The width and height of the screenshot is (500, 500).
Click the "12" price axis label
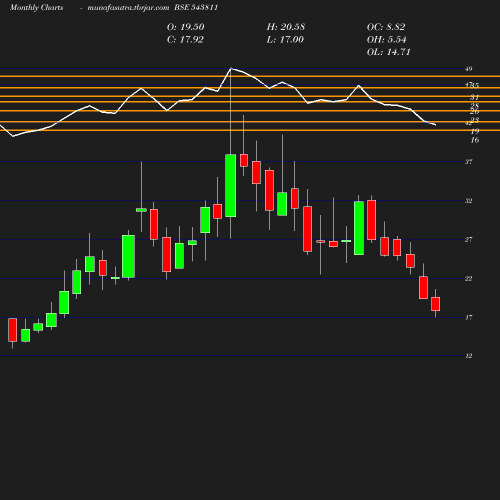(x=469, y=356)
